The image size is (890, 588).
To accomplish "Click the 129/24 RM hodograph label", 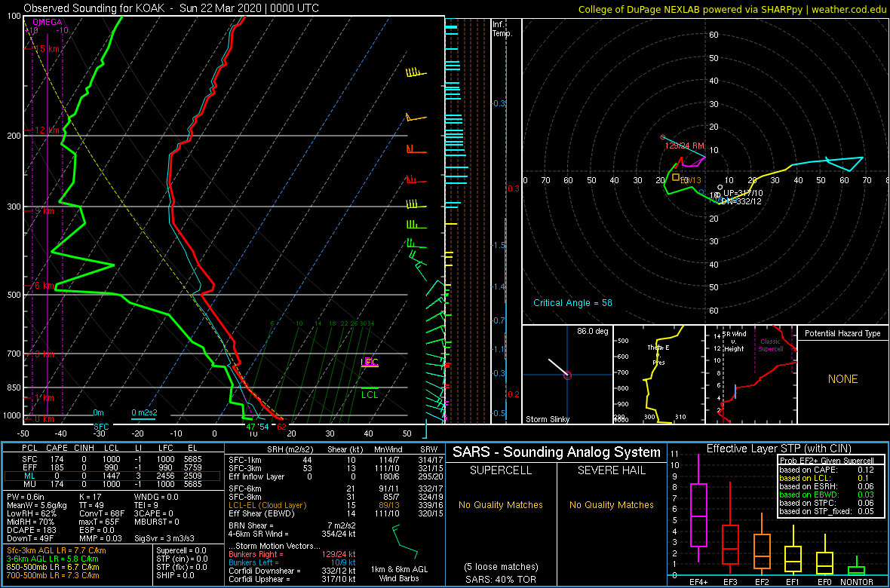I will click(685, 145).
